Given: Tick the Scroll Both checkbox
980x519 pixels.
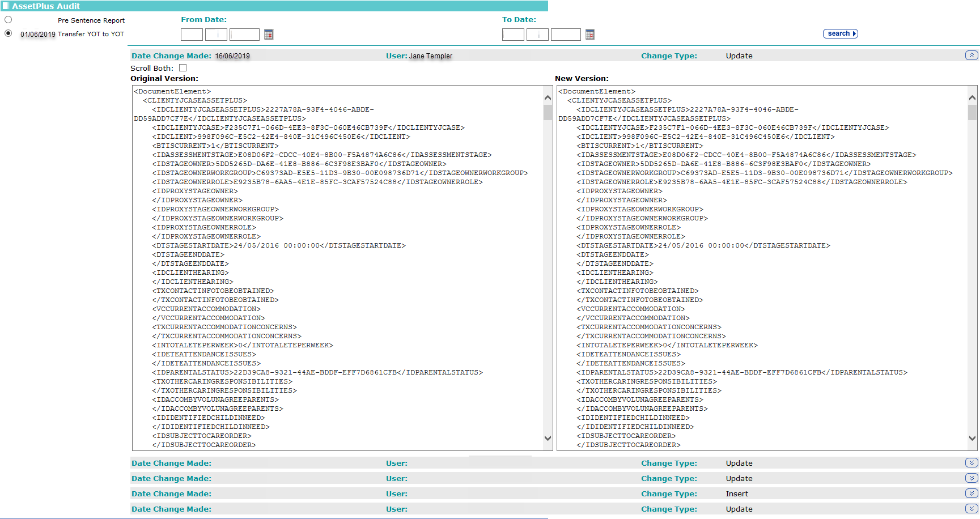Looking at the screenshot, I should coord(183,68).
